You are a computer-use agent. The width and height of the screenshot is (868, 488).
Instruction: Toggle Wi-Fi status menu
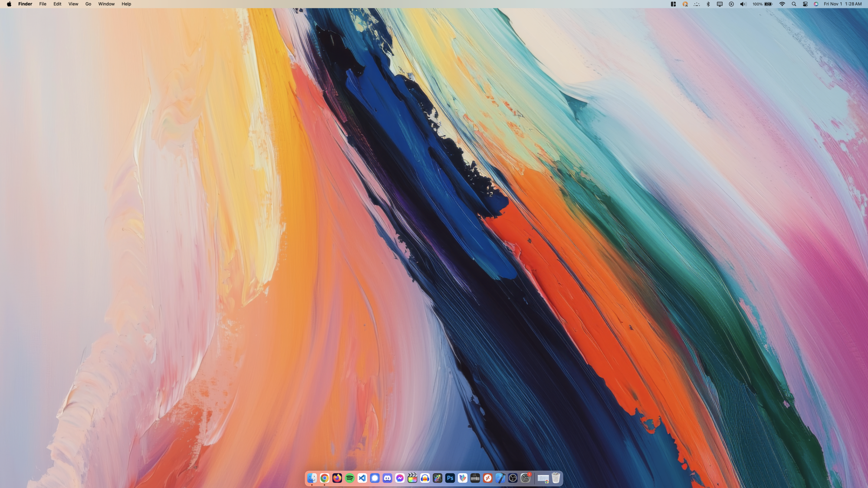tap(782, 4)
